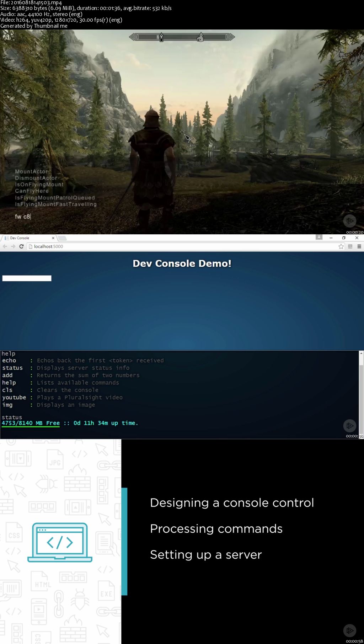Image resolution: width=364 pixels, height=644 pixels.
Task: Click the 'Designing a console control' bullet
Action: pos(232,503)
